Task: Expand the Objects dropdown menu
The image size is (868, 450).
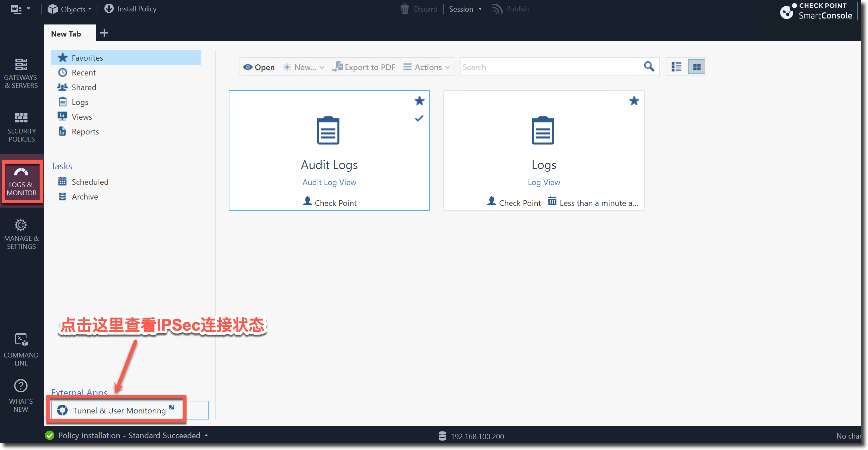Action: pos(70,9)
